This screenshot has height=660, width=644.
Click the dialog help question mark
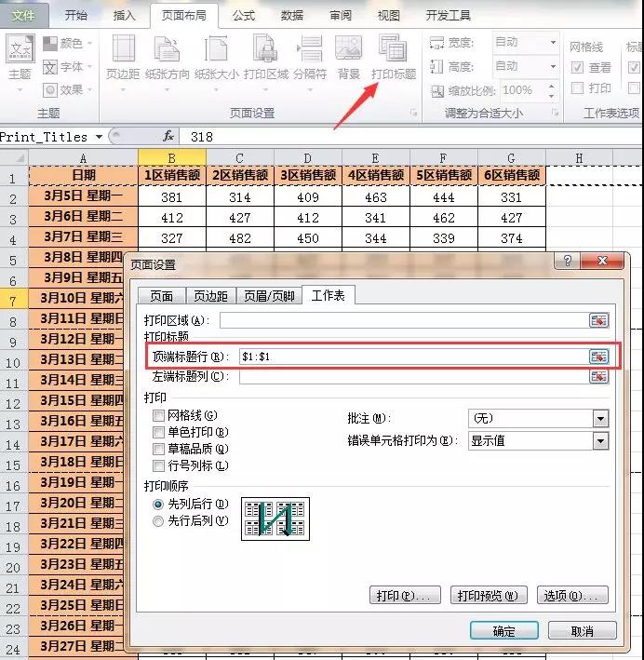(x=568, y=261)
